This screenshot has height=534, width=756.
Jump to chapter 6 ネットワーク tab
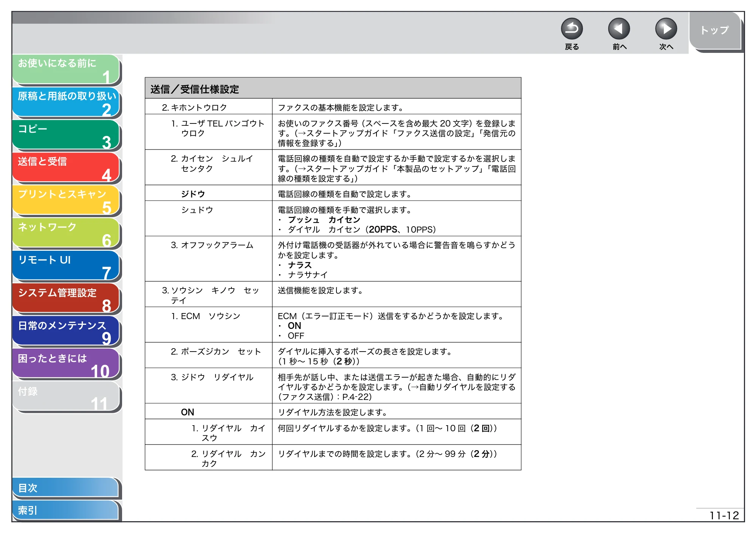[x=66, y=233]
